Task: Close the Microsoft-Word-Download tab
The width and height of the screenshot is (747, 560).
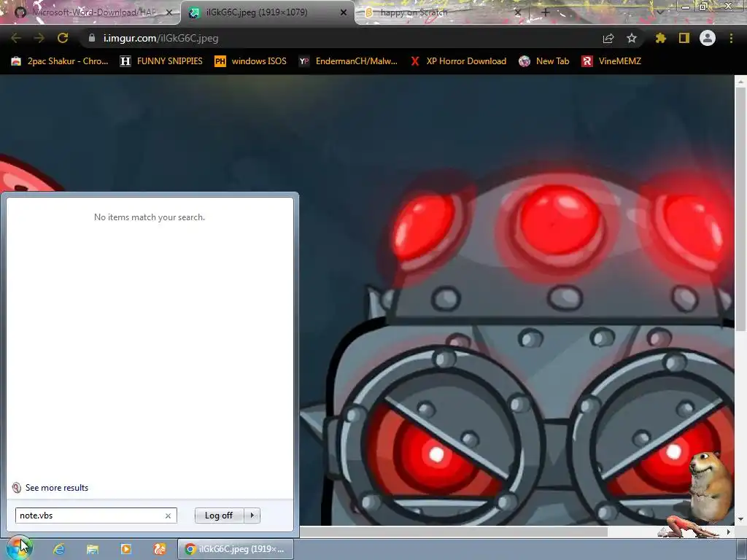Action: 169,12
